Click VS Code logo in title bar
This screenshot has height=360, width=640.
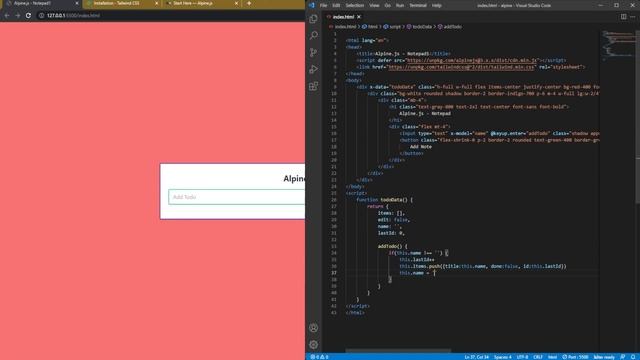click(312, 5)
